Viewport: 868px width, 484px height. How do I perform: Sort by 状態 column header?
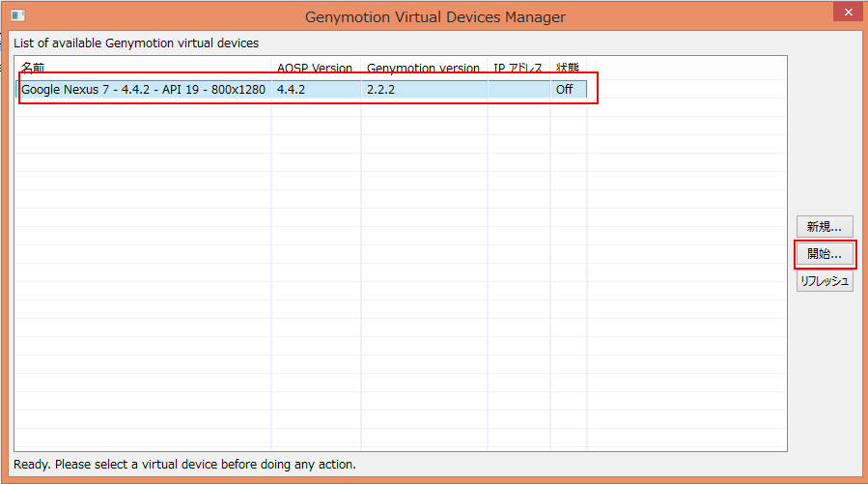pos(568,69)
